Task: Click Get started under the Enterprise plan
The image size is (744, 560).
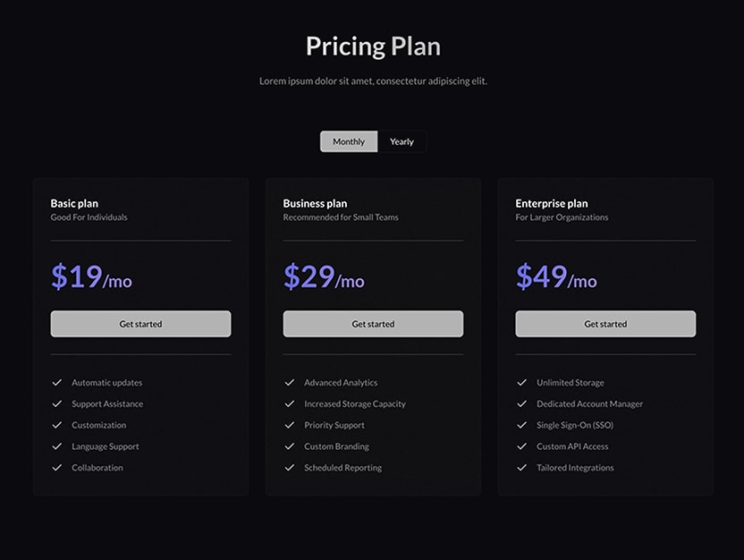Action: click(x=604, y=323)
